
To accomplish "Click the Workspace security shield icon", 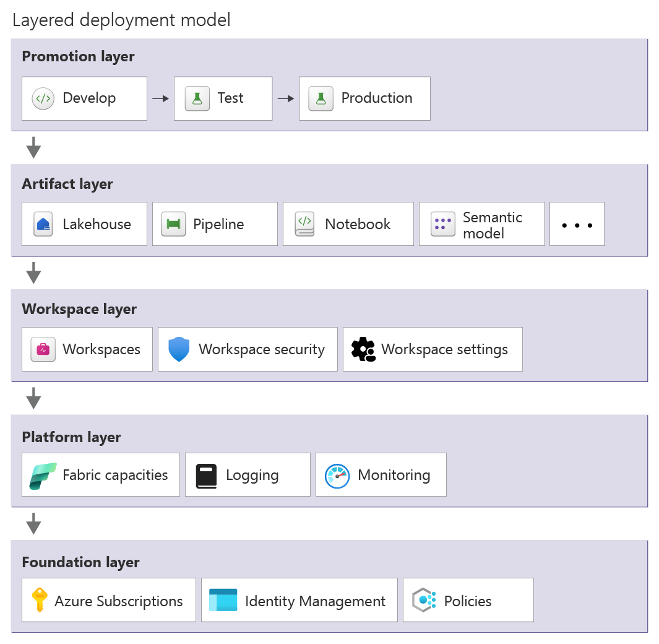I will [x=179, y=349].
